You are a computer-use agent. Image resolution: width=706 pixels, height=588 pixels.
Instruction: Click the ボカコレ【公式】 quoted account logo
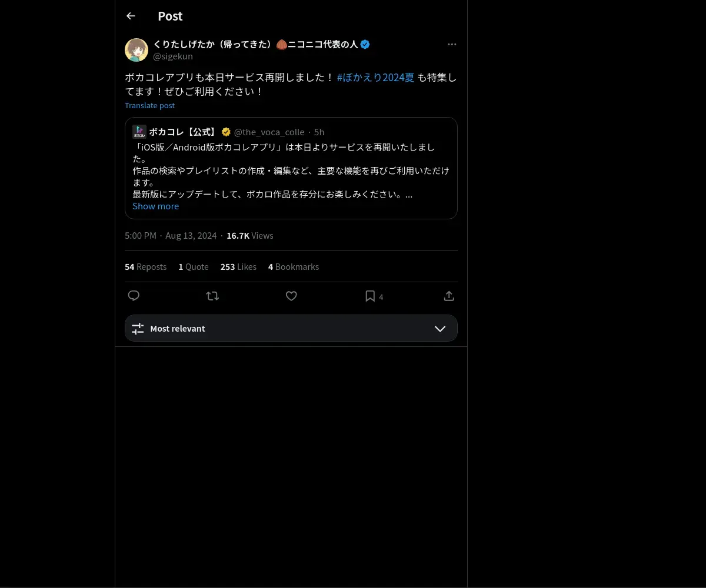pos(139,132)
